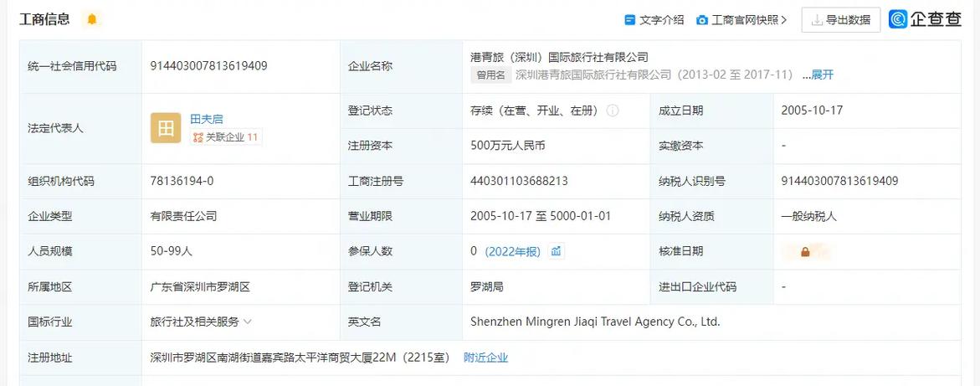Select credit code 914403007813619409 under 统一社会信用代码
This screenshot has width=980, height=386.
[208, 65]
